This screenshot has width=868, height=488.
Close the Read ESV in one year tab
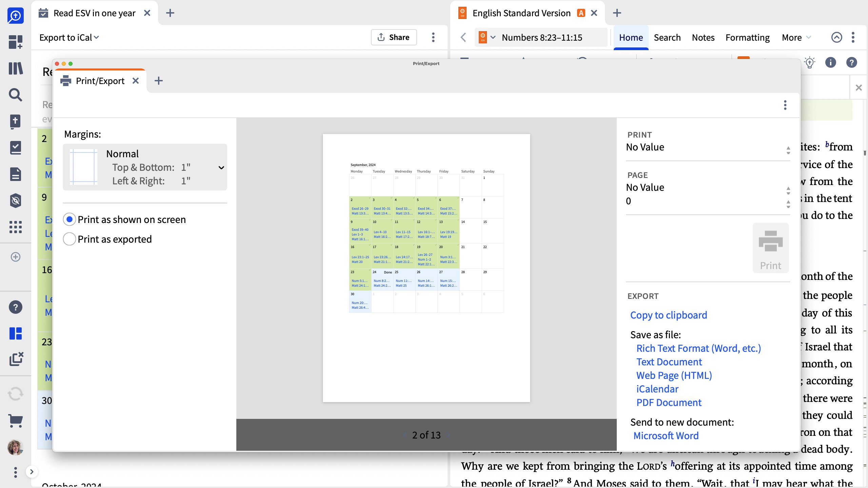coord(147,13)
